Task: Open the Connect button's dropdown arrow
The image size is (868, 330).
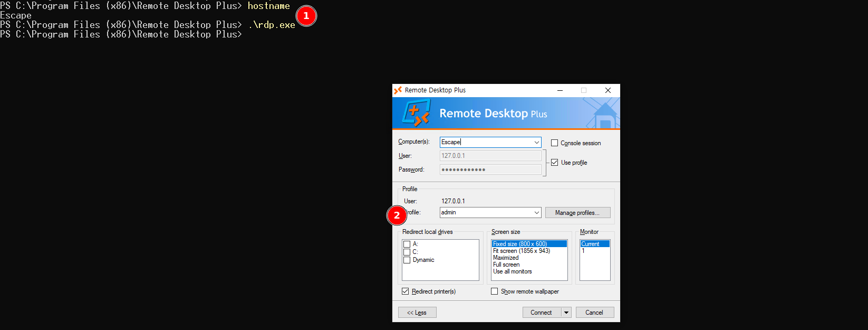Action: (x=566, y=313)
